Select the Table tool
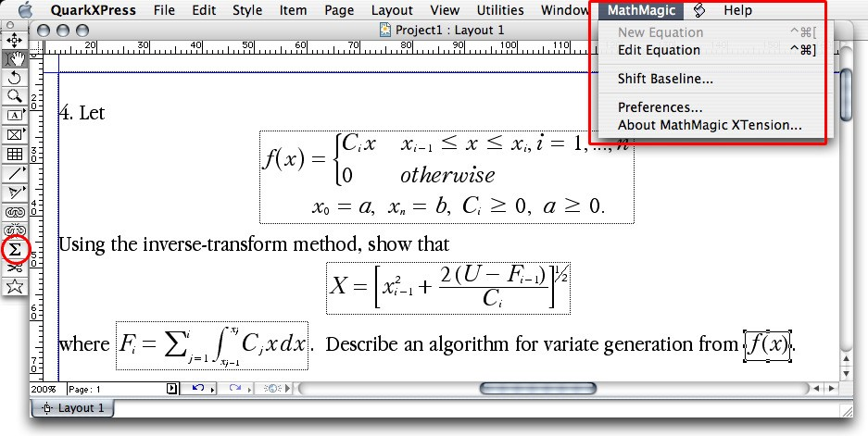 pos(14,154)
